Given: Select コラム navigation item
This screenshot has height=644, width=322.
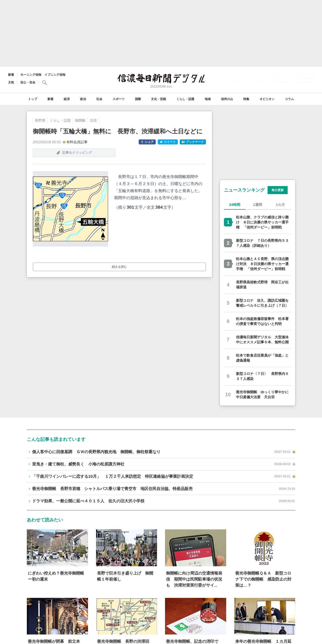Looking at the screenshot, I should [x=289, y=99].
